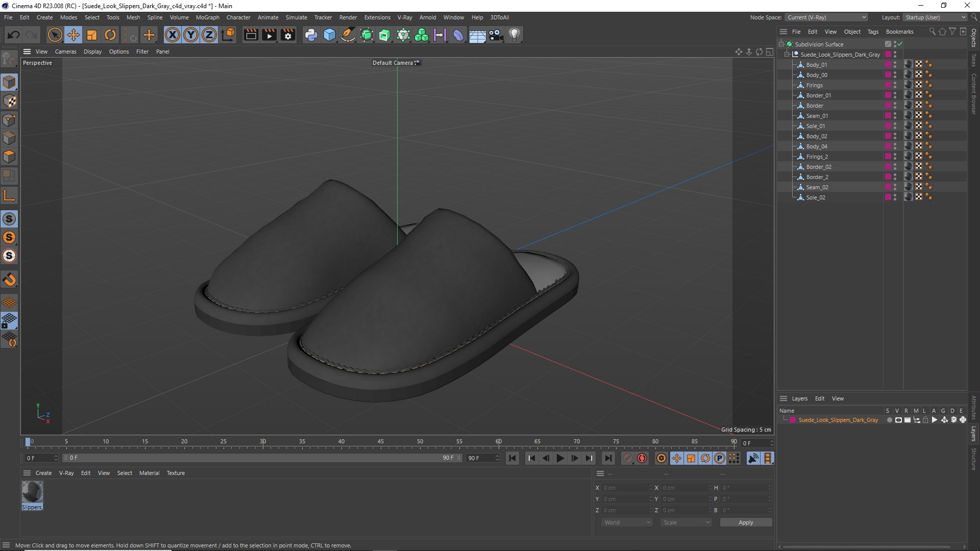This screenshot has width=980, height=551.
Task: Open the Object Manager hamburger menu
Action: click(783, 32)
